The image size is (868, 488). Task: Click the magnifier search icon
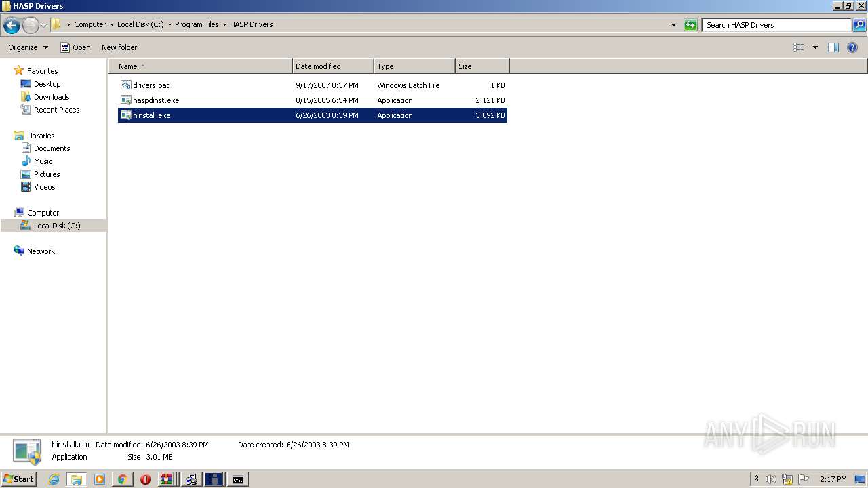click(859, 25)
